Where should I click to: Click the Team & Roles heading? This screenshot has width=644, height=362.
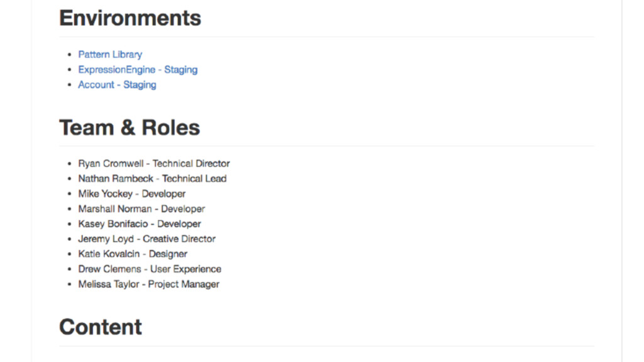[130, 128]
